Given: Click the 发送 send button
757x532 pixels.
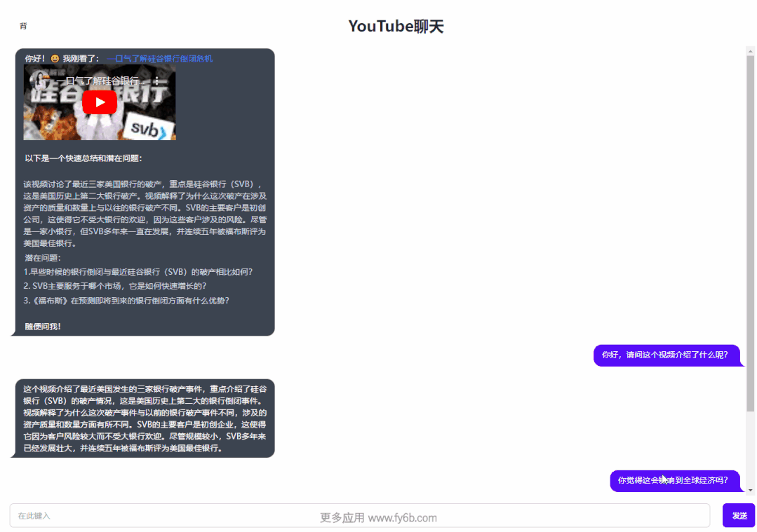Looking at the screenshot, I should (x=739, y=516).
